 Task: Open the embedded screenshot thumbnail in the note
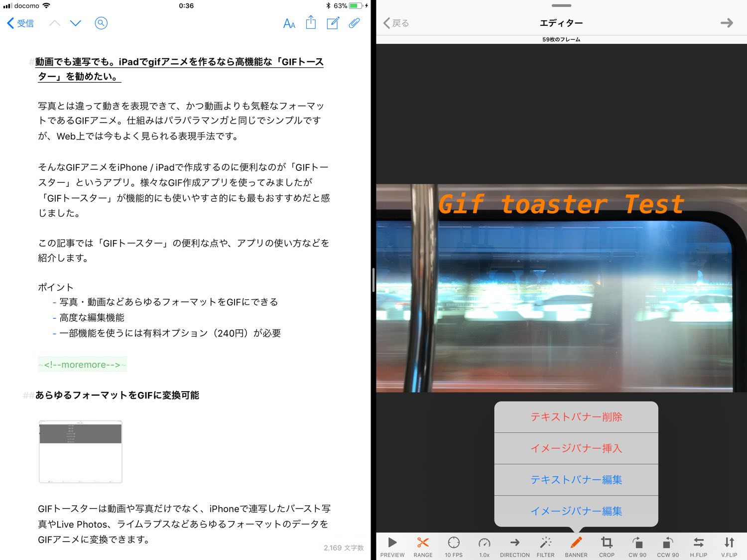click(x=81, y=452)
